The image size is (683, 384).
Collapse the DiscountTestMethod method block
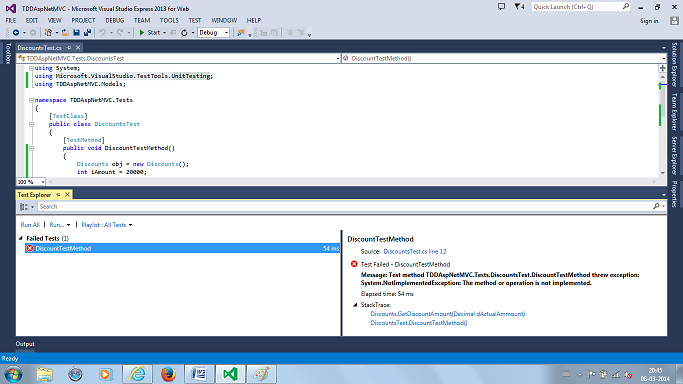pyautogui.click(x=31, y=148)
